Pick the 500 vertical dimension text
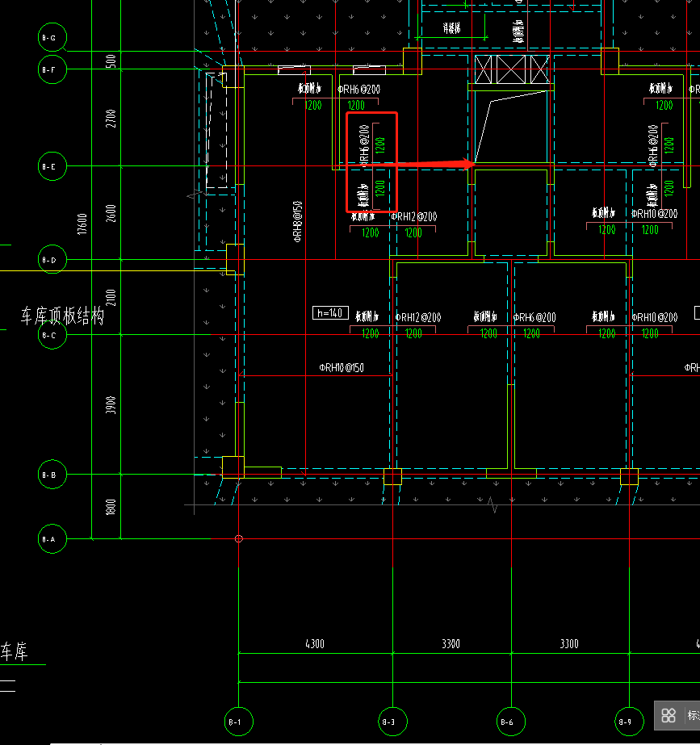Viewport: 700px width, 745px height. tap(111, 61)
